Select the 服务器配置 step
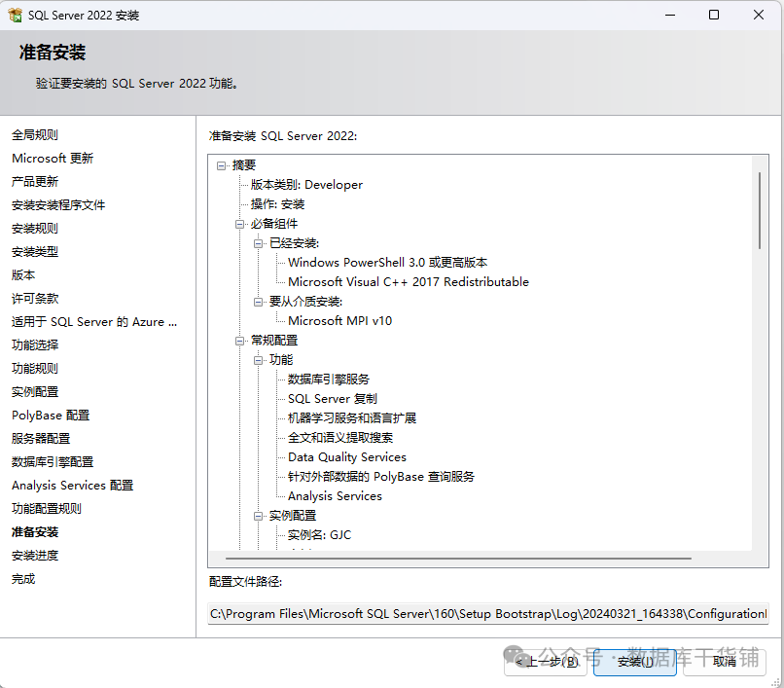 pyautogui.click(x=41, y=439)
